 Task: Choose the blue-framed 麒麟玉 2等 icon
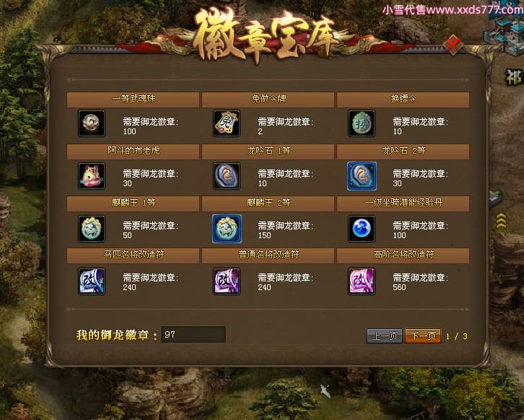click(x=227, y=229)
